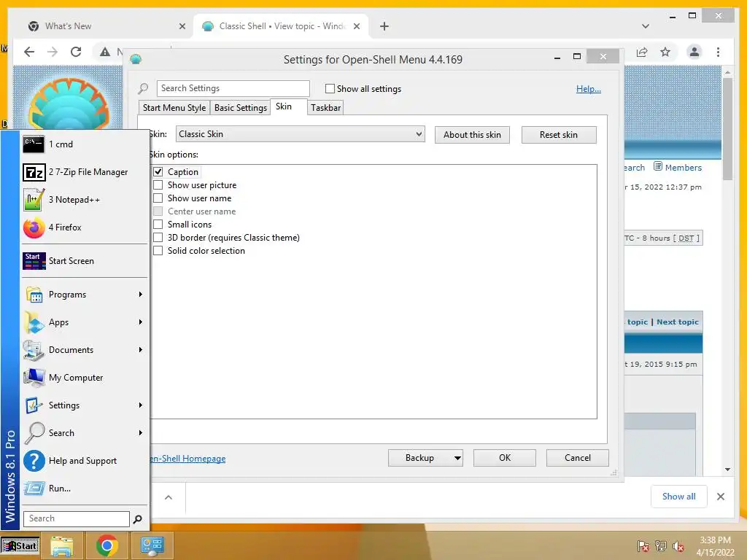This screenshot has height=560, width=747.
Task: Click the Control Panel taskbar icon
Action: [152, 545]
